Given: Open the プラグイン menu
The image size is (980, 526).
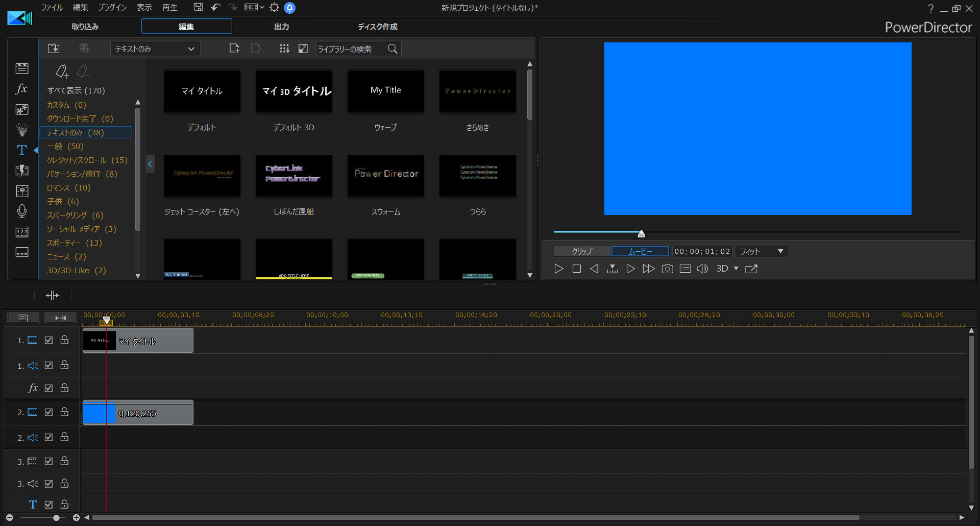Looking at the screenshot, I should 112,7.
